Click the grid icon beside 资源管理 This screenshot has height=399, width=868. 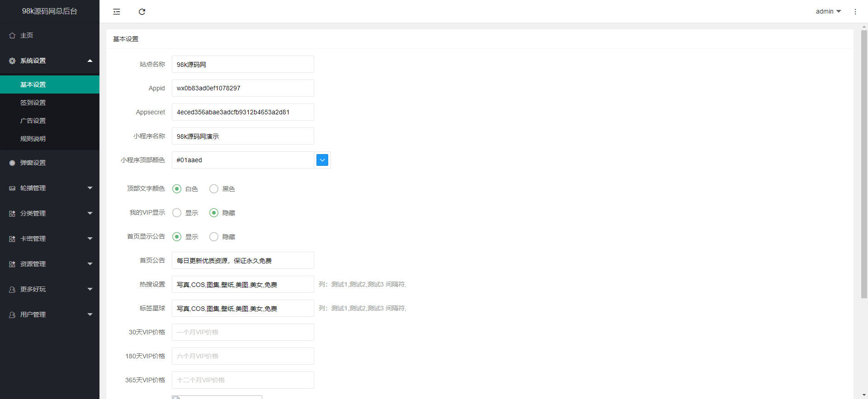[12, 264]
